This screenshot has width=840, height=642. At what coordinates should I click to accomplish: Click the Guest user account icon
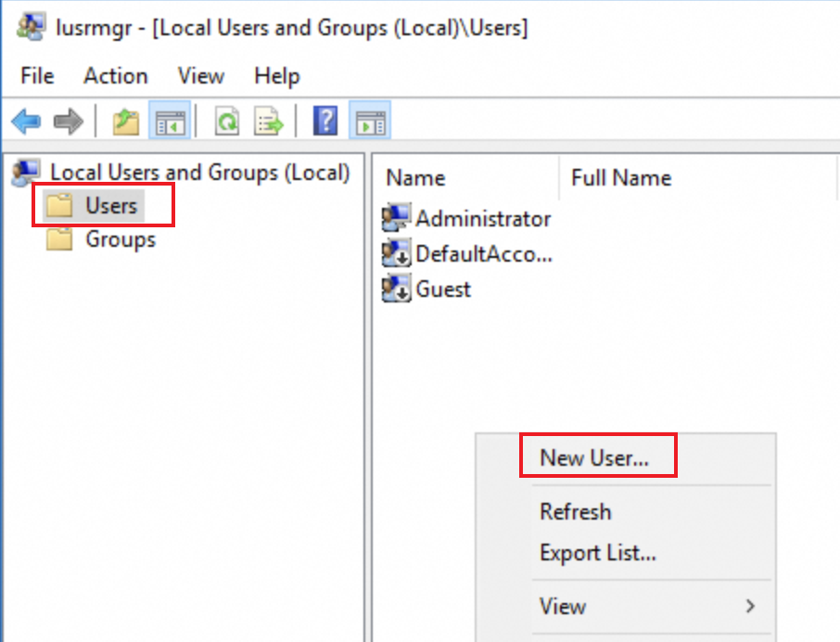tap(397, 289)
